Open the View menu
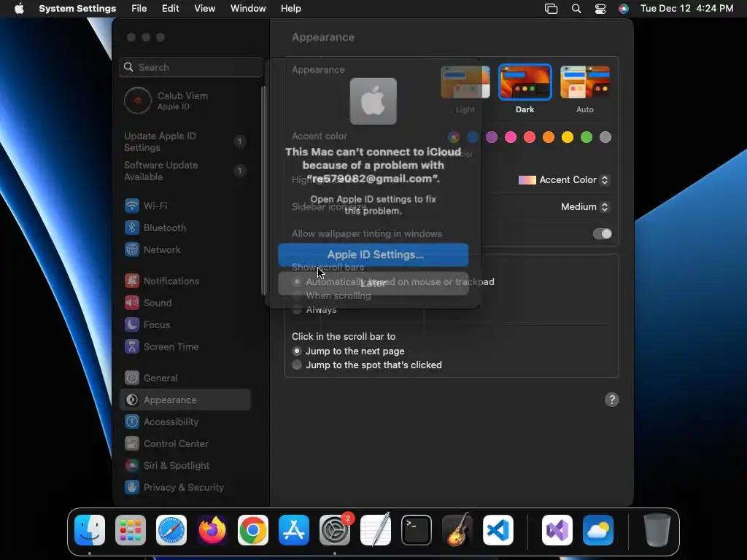 [205, 9]
